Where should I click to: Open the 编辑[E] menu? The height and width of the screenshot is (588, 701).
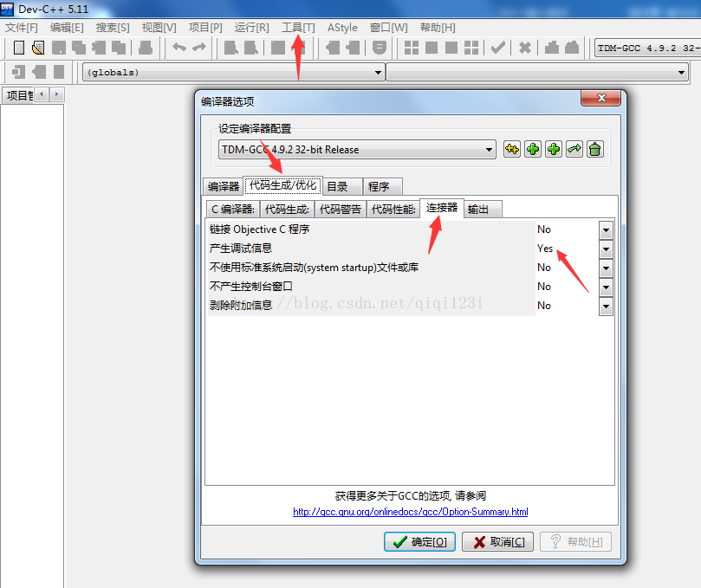67,28
